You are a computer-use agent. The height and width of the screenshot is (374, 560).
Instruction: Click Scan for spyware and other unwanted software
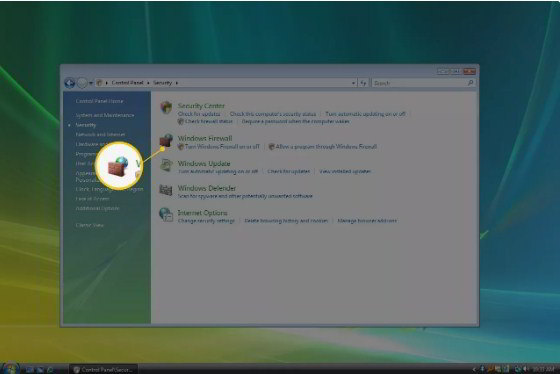[245, 196]
